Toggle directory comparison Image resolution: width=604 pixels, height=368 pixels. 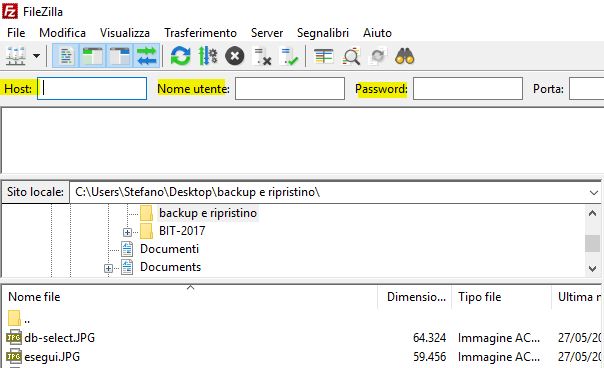coord(351,56)
